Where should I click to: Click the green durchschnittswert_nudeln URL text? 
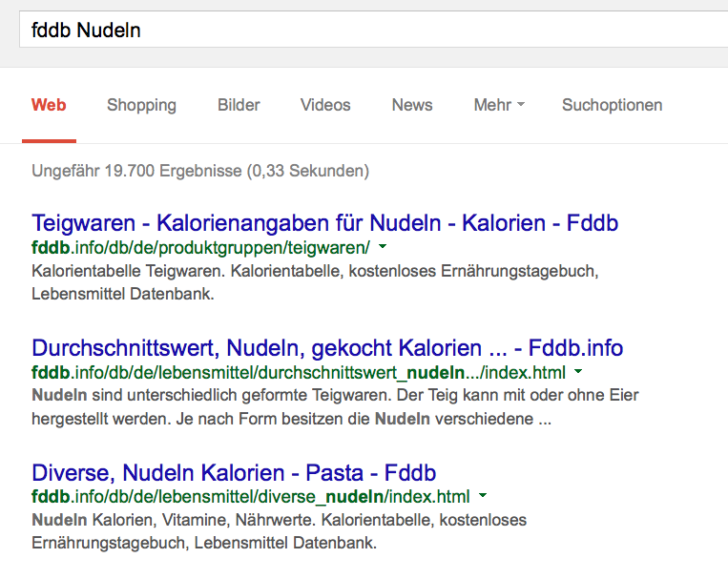tap(298, 372)
